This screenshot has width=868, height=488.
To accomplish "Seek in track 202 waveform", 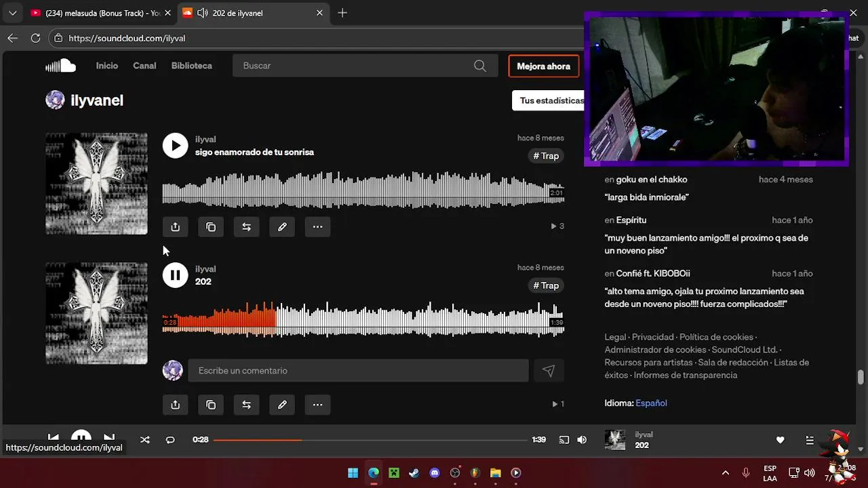I will [x=363, y=319].
